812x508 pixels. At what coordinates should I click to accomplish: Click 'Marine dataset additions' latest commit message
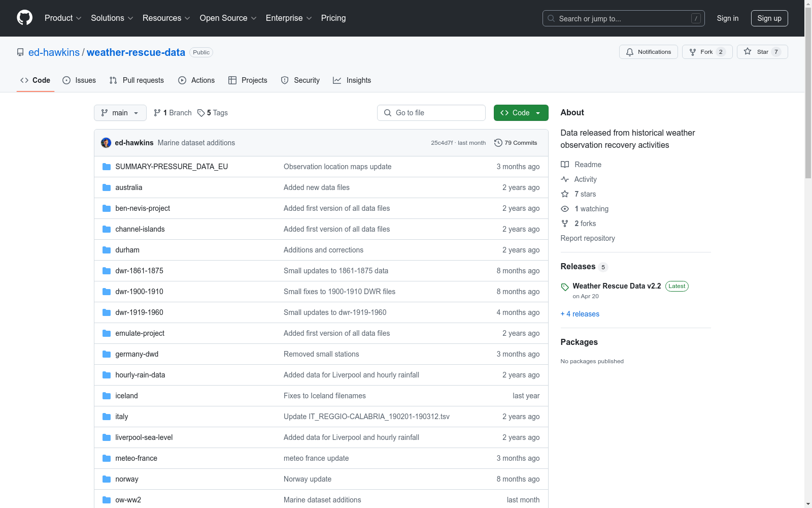pos(196,143)
